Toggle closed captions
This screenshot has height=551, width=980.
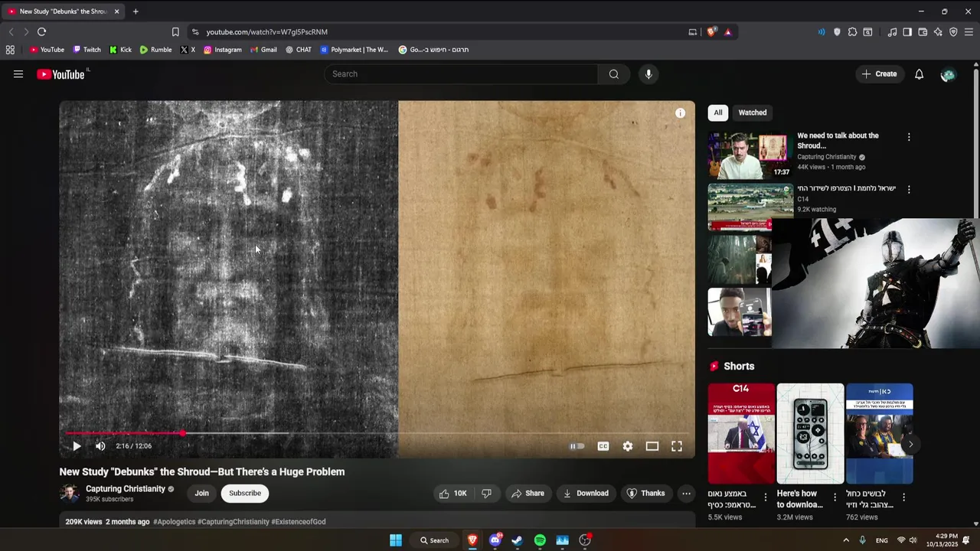coord(603,446)
